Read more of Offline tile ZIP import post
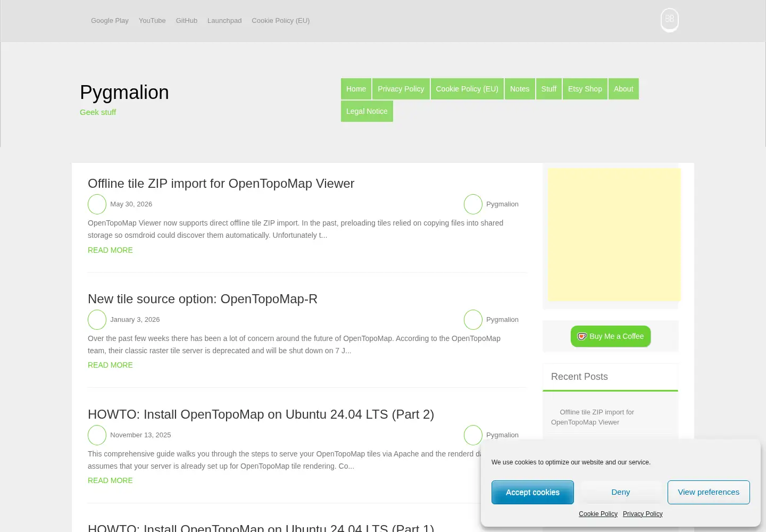The width and height of the screenshot is (766, 532). tap(110, 250)
